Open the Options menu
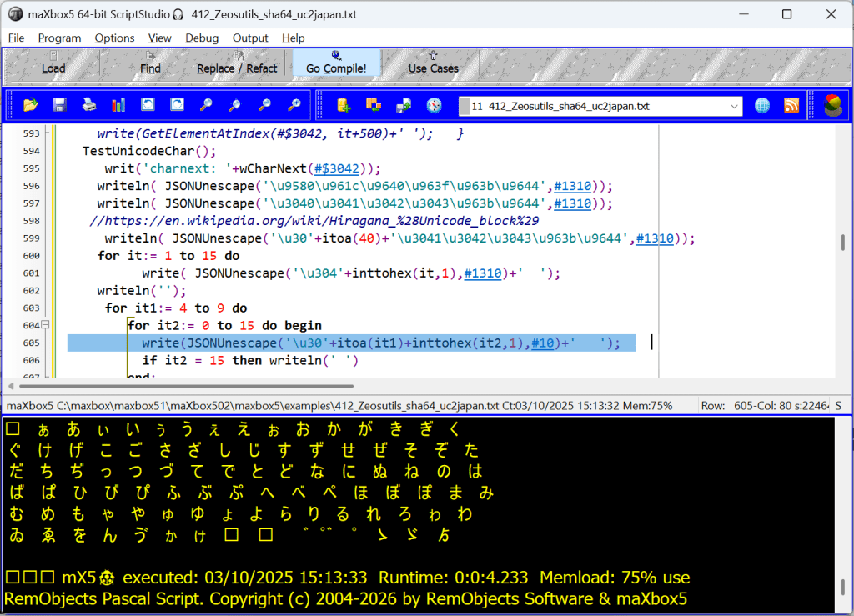The image size is (854, 616). (114, 38)
